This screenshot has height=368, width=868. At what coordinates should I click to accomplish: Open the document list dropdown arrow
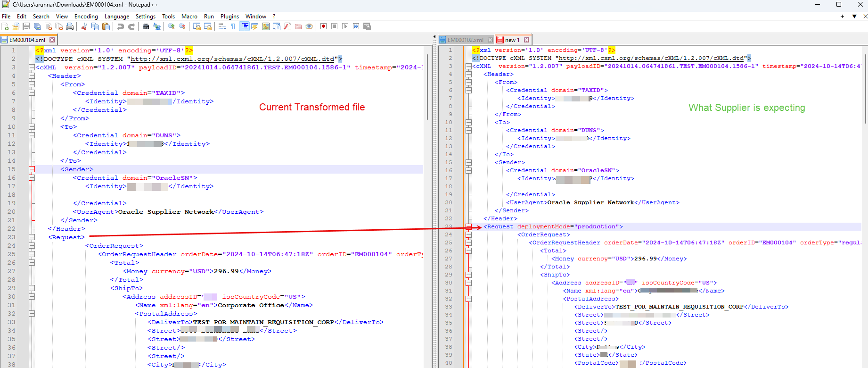[x=854, y=16]
